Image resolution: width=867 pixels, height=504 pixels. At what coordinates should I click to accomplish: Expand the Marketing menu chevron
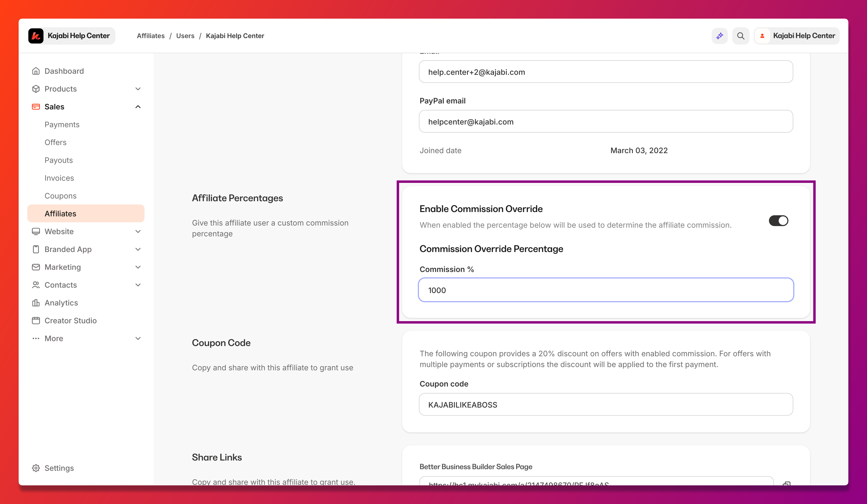click(138, 267)
